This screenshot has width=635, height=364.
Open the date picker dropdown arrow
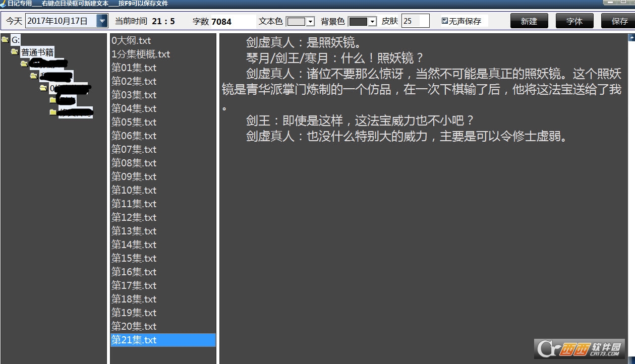tap(102, 21)
